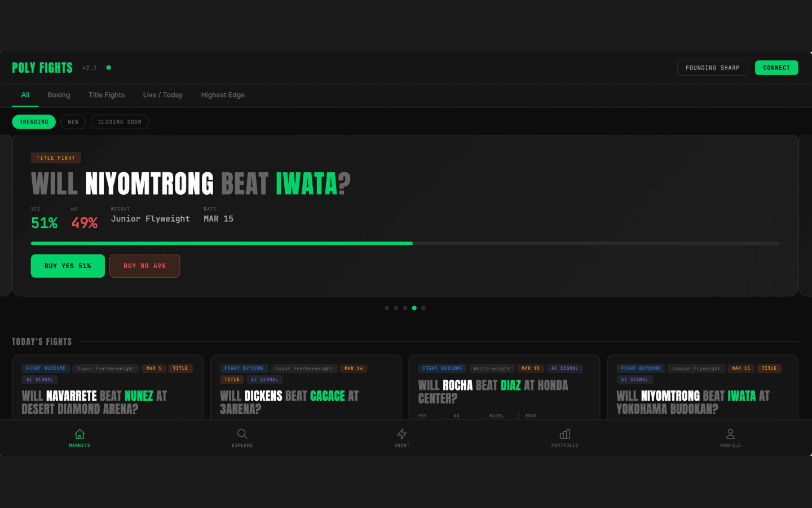812x508 pixels.
Task: Enable the NEW filter chip
Action: coord(73,121)
